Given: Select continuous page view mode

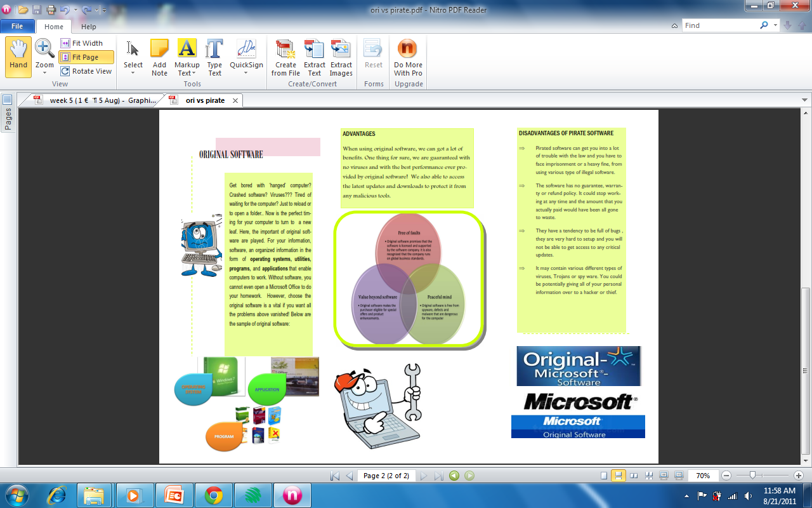Looking at the screenshot, I should [619, 476].
